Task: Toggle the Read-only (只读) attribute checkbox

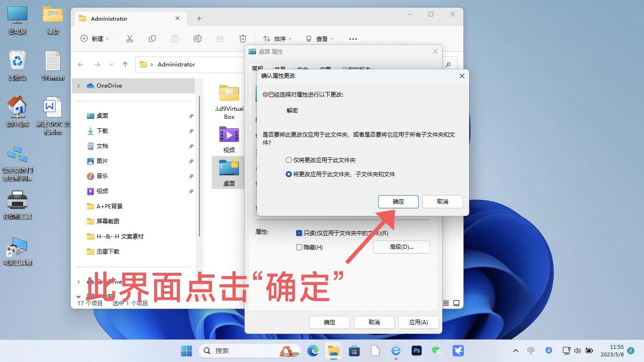Action: coord(299,233)
